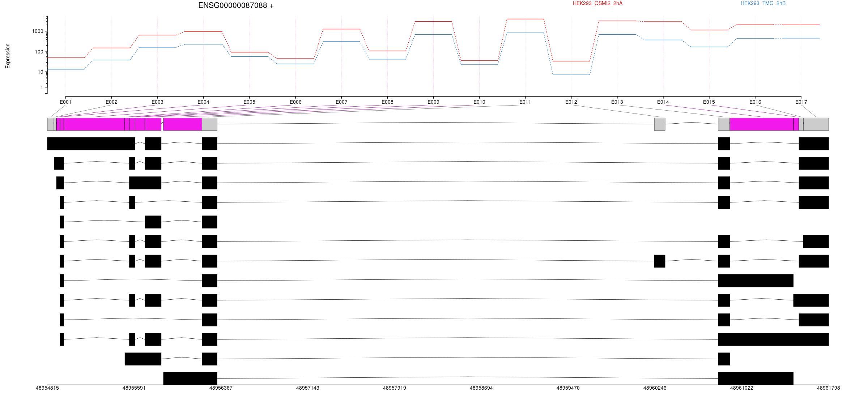Click genomic coordinate 48960246
The width and height of the screenshot is (868, 394).
(655, 388)
